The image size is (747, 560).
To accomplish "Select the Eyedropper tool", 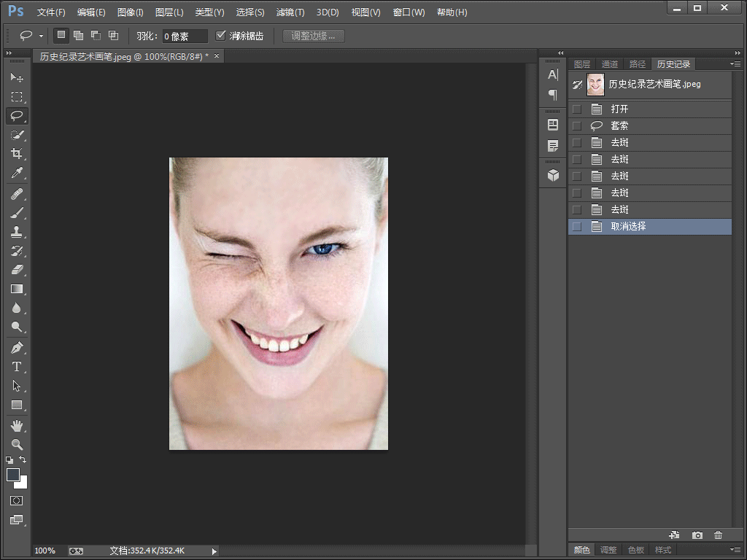I will point(17,172).
